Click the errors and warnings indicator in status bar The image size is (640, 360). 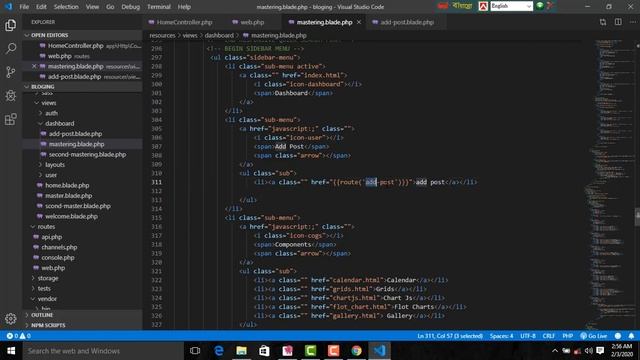click(18, 336)
